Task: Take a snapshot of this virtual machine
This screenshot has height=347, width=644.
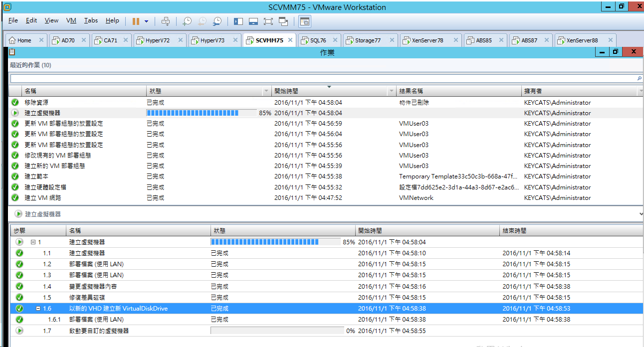Action: pos(187,21)
